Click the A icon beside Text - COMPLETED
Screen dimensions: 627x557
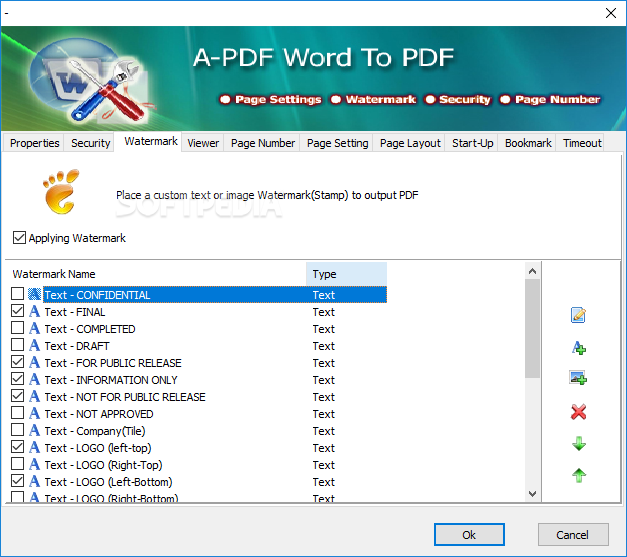(35, 328)
